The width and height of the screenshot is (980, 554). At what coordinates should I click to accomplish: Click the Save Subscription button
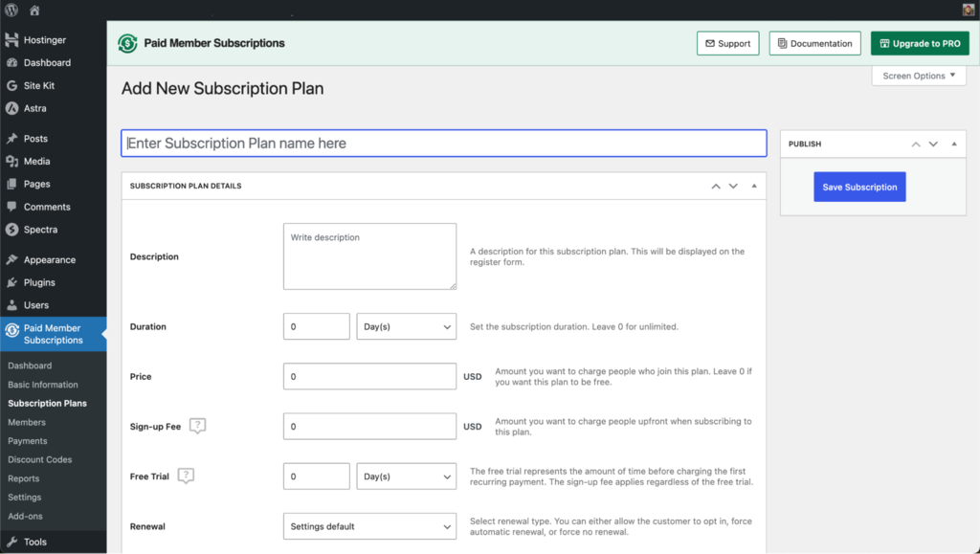pos(859,187)
